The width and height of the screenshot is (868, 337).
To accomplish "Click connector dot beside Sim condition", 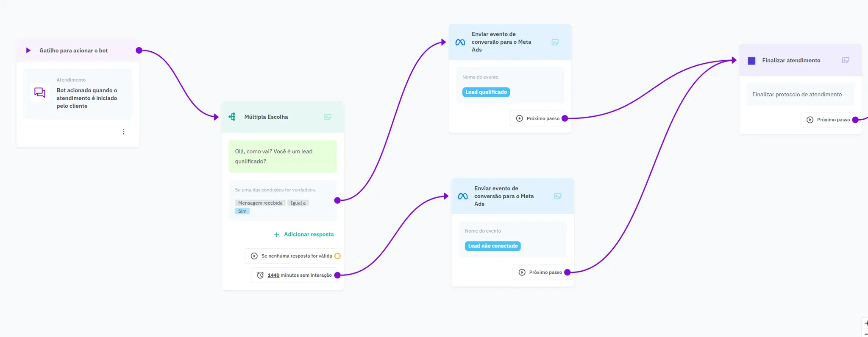I will [337, 200].
